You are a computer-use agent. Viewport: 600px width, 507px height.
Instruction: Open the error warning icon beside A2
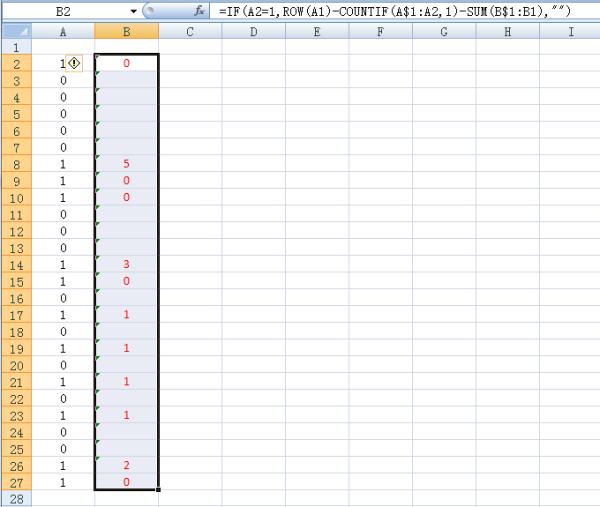pyautogui.click(x=74, y=63)
